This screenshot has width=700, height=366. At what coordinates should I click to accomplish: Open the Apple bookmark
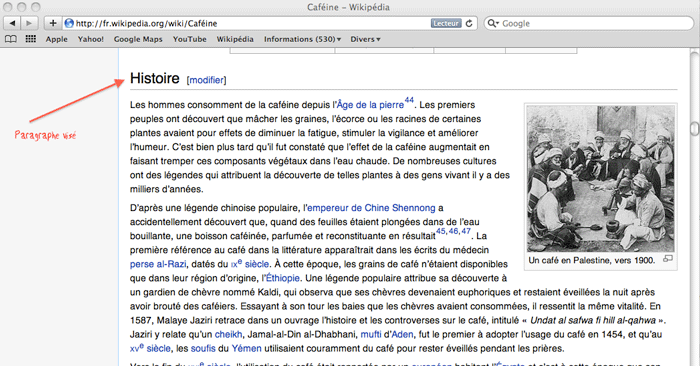click(x=57, y=39)
